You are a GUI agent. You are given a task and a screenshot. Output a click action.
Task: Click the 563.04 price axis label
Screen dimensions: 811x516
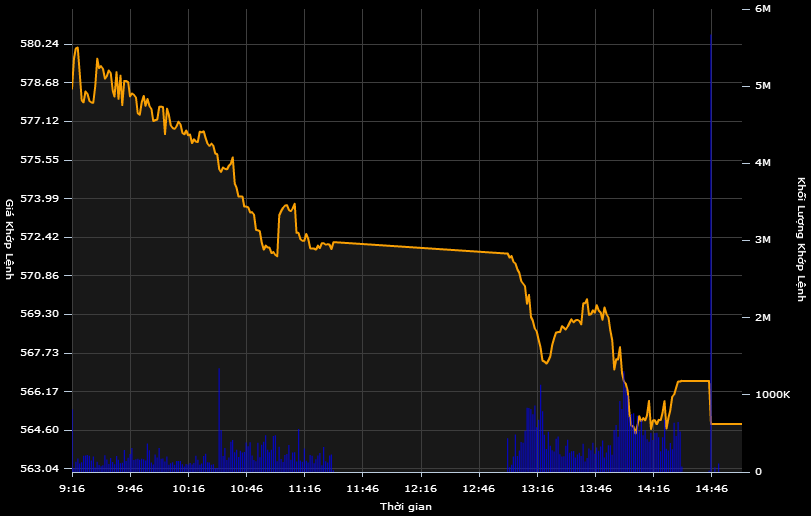[40, 469]
